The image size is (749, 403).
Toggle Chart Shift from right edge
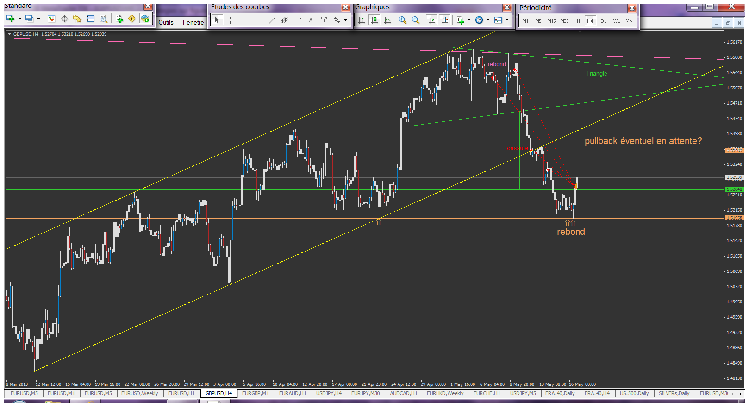tap(445, 20)
